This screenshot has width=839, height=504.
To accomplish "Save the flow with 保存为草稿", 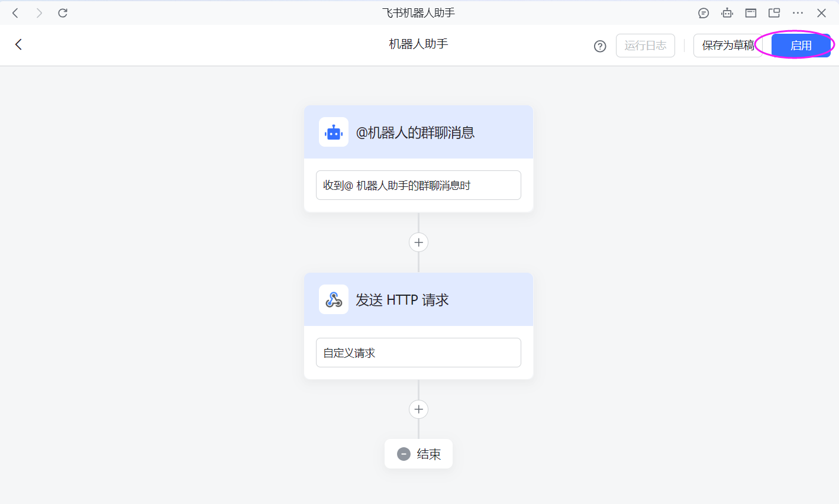I will click(x=727, y=46).
